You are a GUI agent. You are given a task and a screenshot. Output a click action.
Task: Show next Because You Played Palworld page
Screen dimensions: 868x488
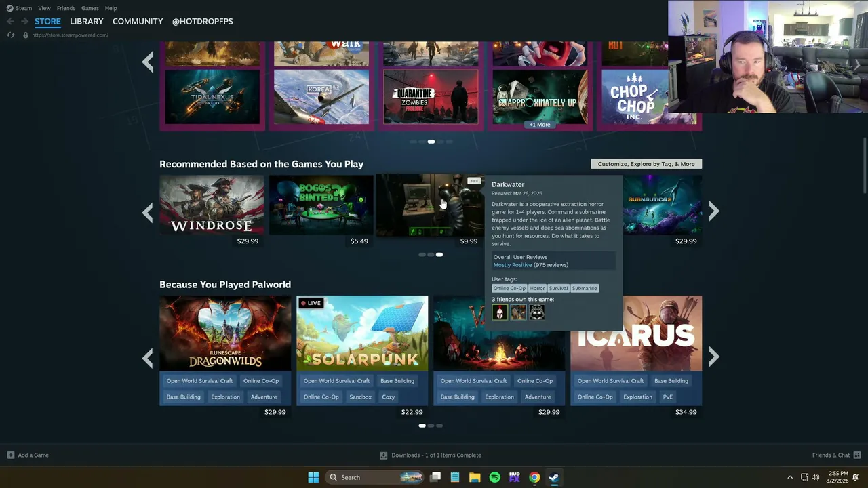tap(713, 357)
